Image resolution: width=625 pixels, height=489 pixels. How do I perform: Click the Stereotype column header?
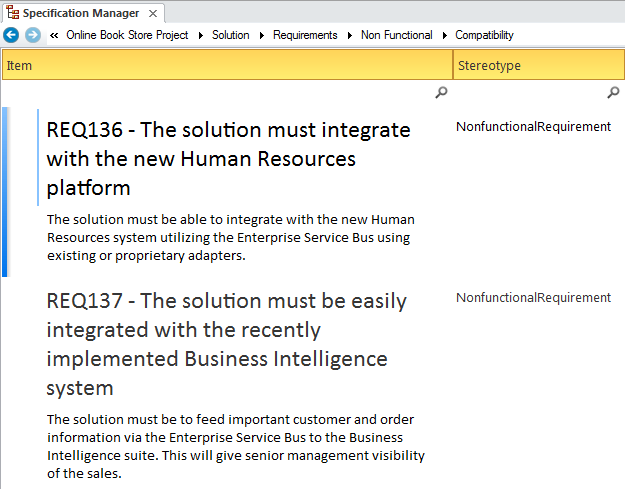point(538,66)
